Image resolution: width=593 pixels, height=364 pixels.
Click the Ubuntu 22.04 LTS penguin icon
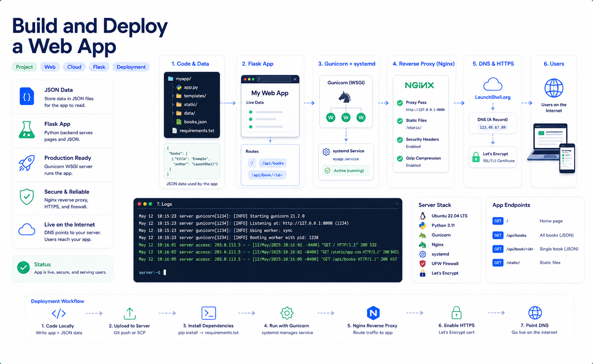tap(423, 216)
